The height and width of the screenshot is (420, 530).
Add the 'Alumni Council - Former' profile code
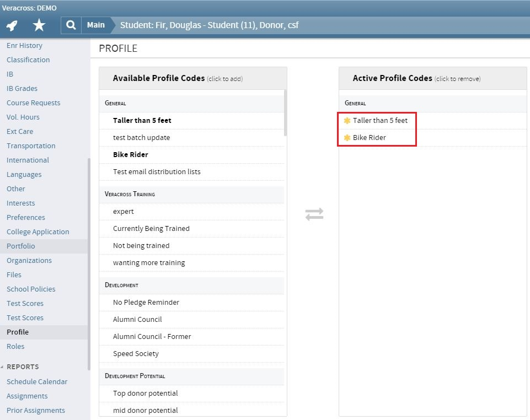point(152,337)
